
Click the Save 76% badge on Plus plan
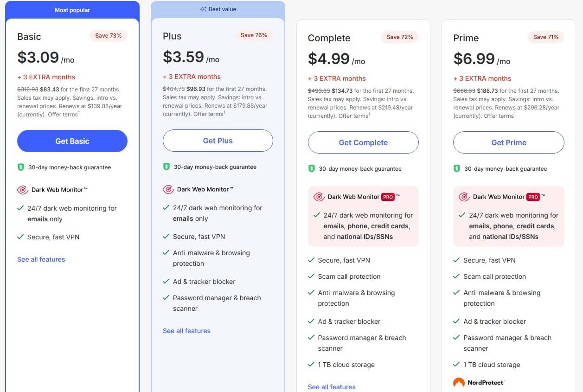click(x=254, y=35)
